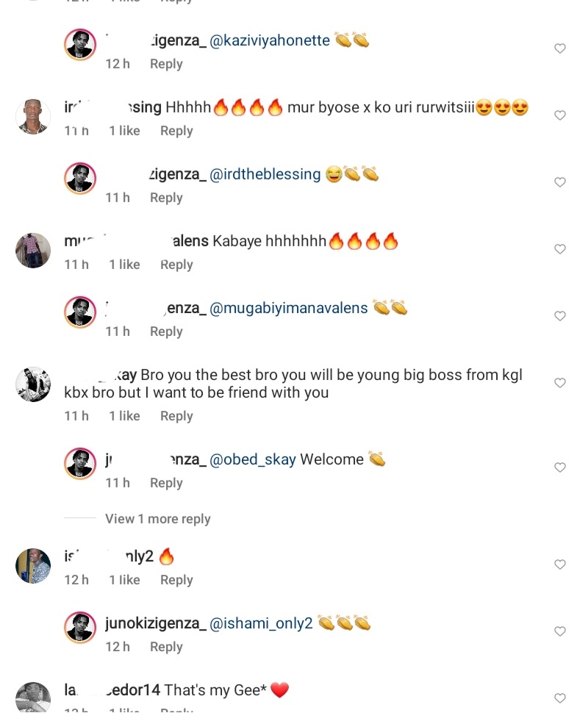
Task: Like the @kaziviyahonette reply with heart icon
Action: click(560, 49)
